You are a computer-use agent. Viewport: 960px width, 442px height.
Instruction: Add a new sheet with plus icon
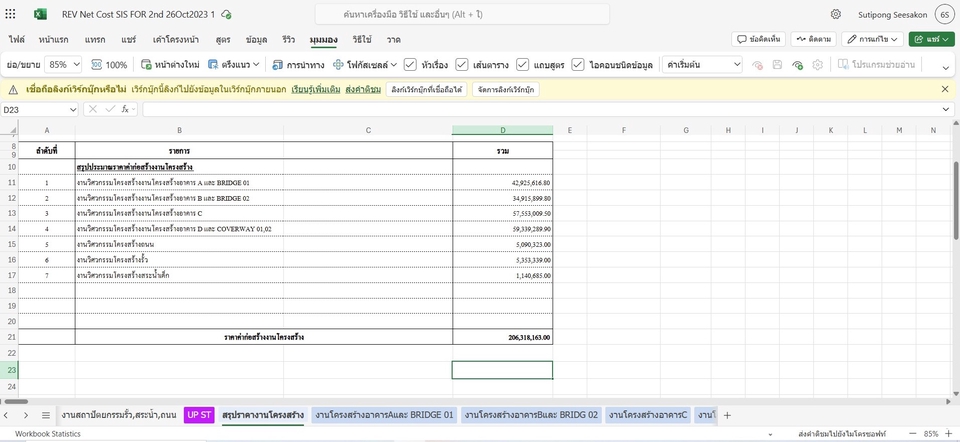click(x=727, y=415)
